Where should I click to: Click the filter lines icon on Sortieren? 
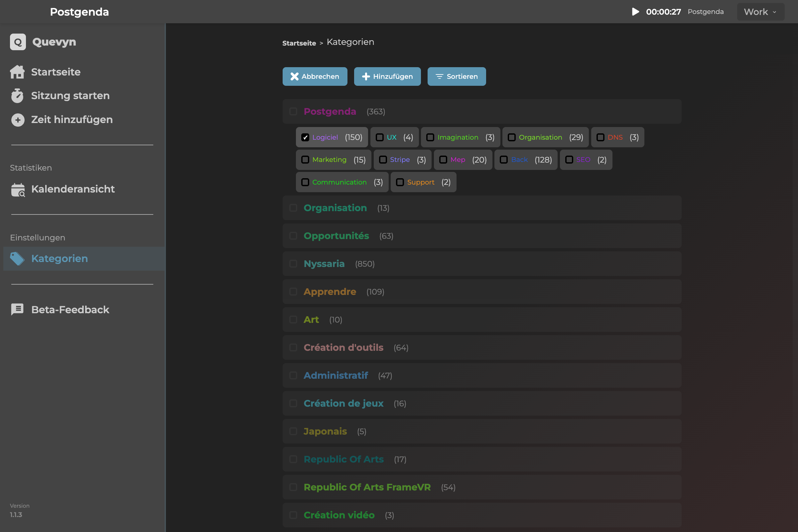(x=439, y=77)
